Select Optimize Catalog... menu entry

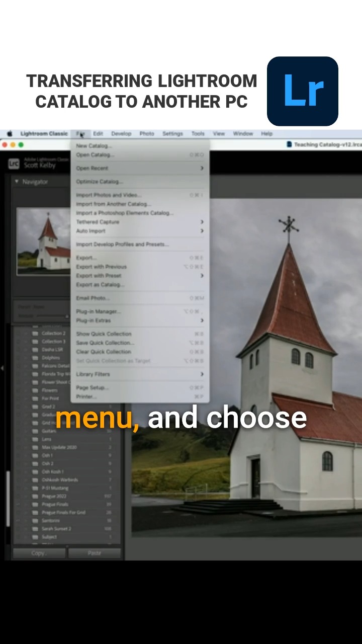pos(140,182)
